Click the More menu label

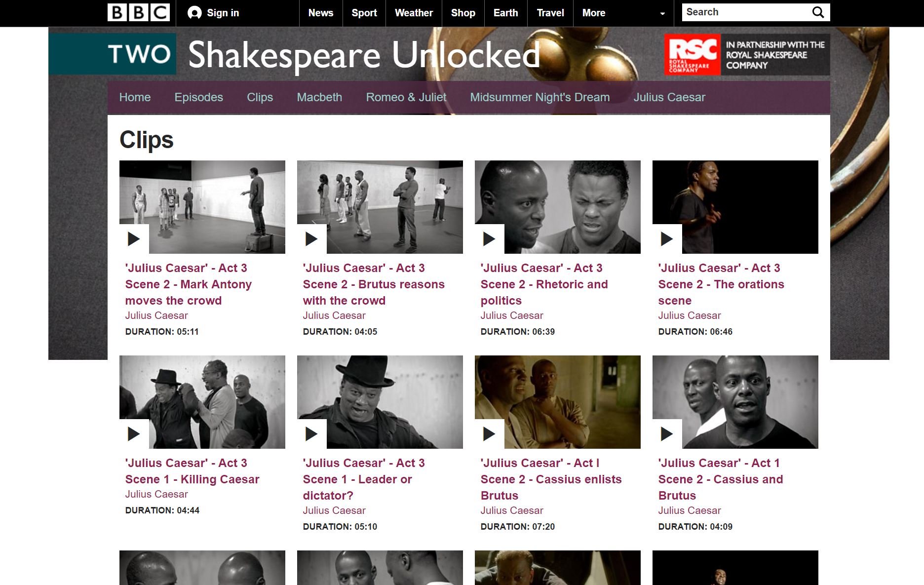coord(594,13)
